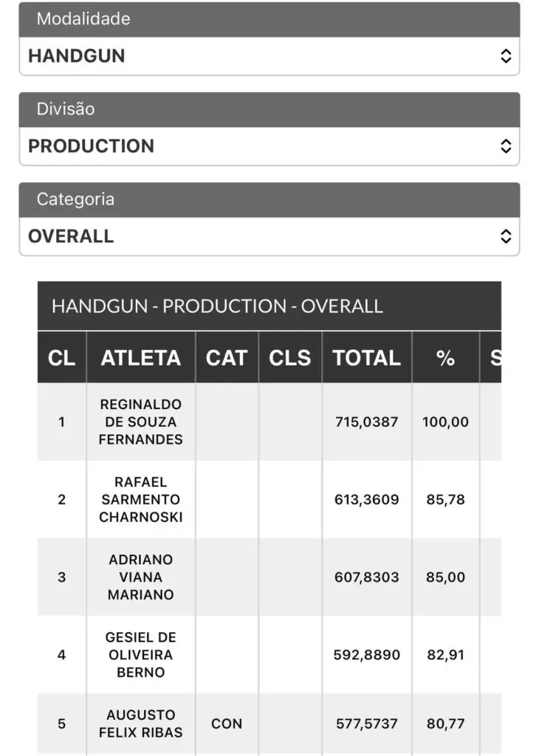
Task: Click the total score 715,0387
Action: (366, 422)
